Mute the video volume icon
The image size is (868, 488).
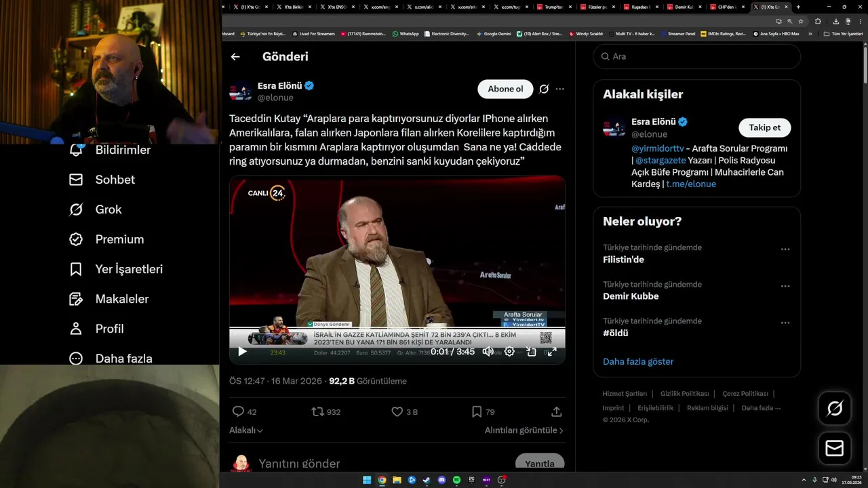point(488,351)
